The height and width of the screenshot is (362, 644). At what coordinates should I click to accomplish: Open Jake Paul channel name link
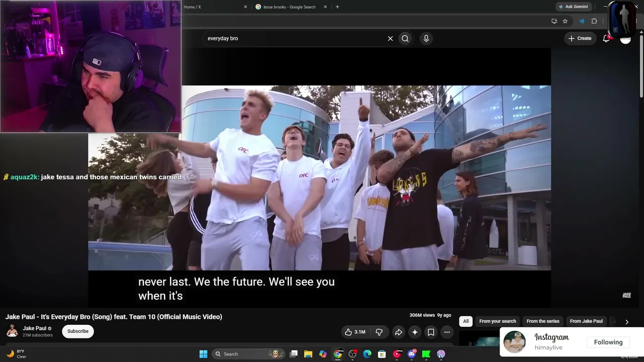click(x=34, y=328)
